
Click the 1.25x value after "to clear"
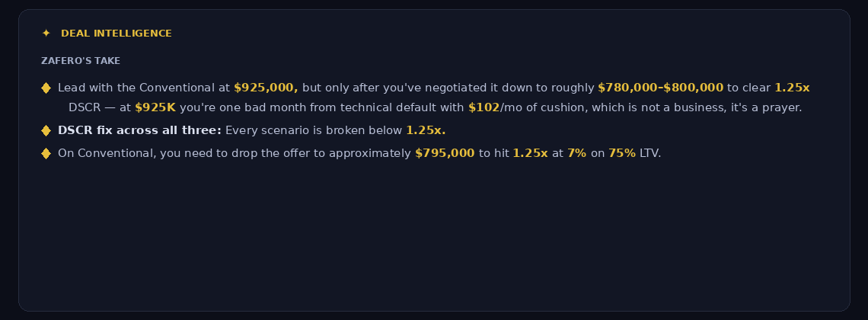pos(792,88)
